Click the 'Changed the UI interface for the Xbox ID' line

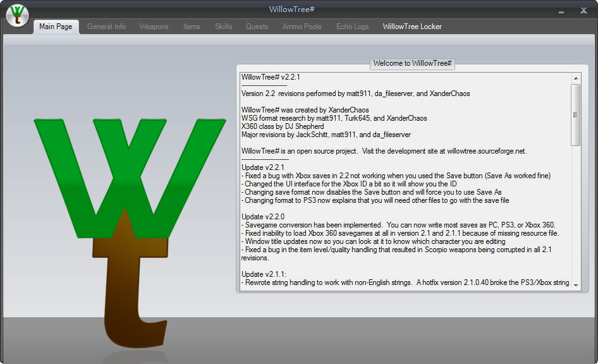349,184
